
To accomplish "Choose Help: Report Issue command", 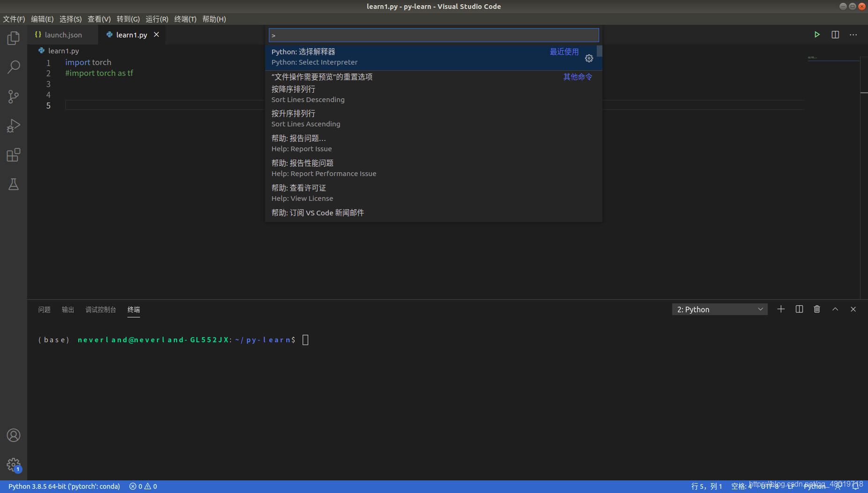I will pyautogui.click(x=433, y=143).
